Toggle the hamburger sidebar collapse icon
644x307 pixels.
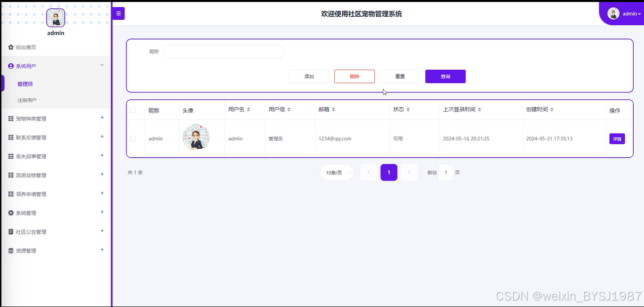pyautogui.click(x=119, y=13)
